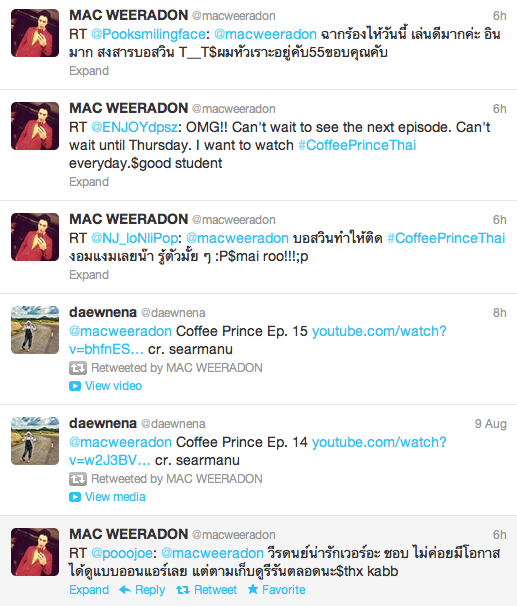The height and width of the screenshot is (606, 517).
Task: Click the View media play icon
Action: point(75,497)
